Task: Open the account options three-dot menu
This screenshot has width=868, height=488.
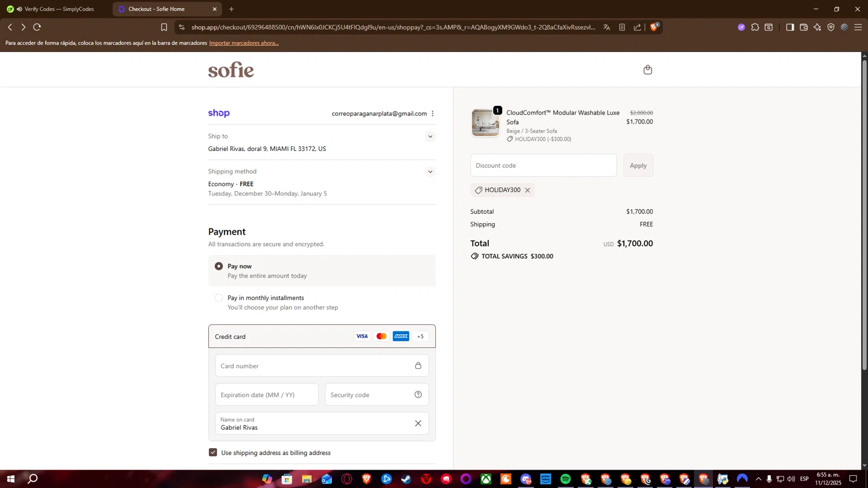Action: point(432,114)
